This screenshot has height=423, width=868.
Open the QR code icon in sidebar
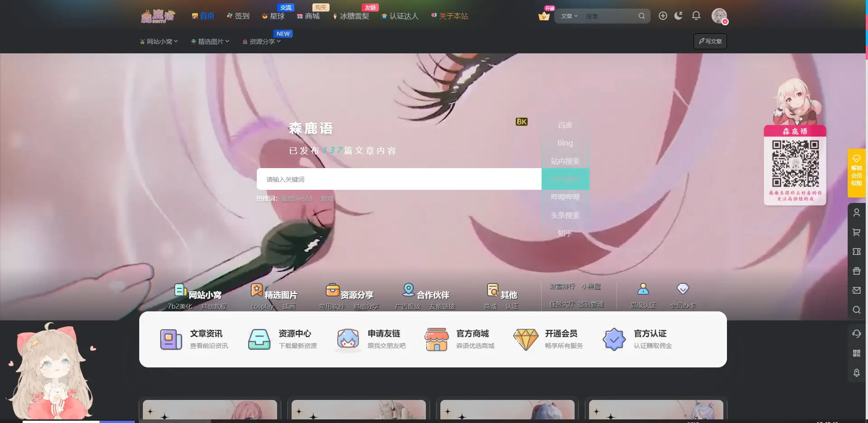click(856, 353)
